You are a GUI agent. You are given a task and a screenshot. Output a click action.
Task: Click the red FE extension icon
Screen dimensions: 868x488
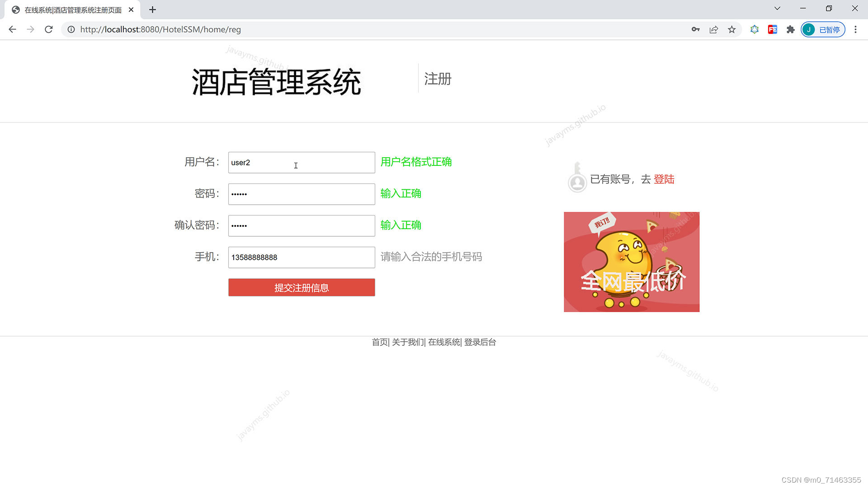pos(772,29)
